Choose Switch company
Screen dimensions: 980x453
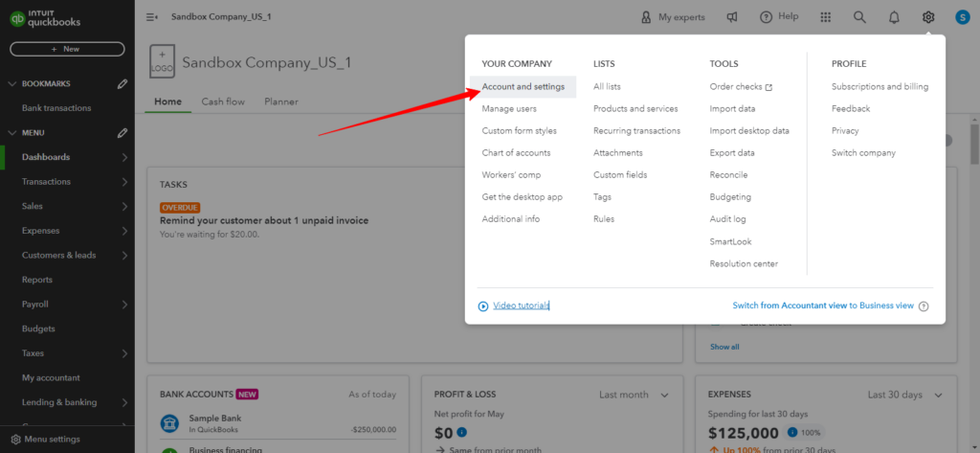[x=863, y=152]
